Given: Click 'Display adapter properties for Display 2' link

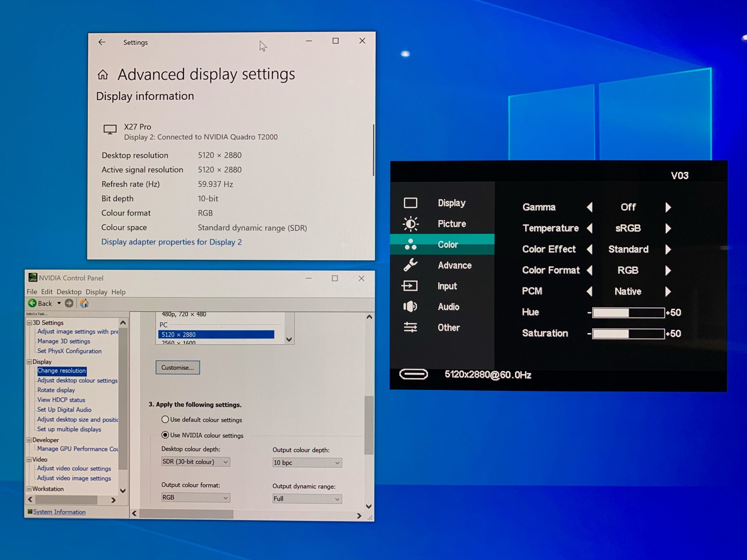Looking at the screenshot, I should click(171, 241).
